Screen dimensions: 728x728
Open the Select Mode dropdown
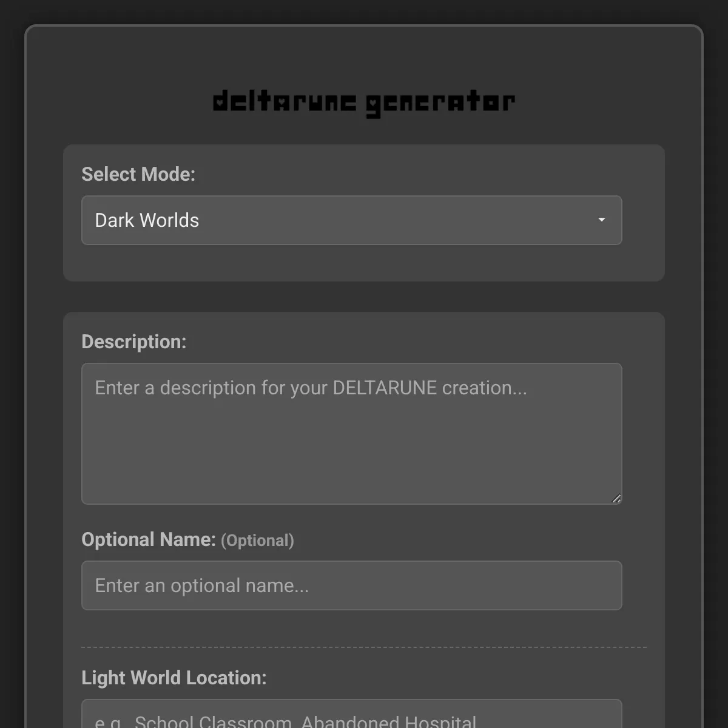coord(352,220)
